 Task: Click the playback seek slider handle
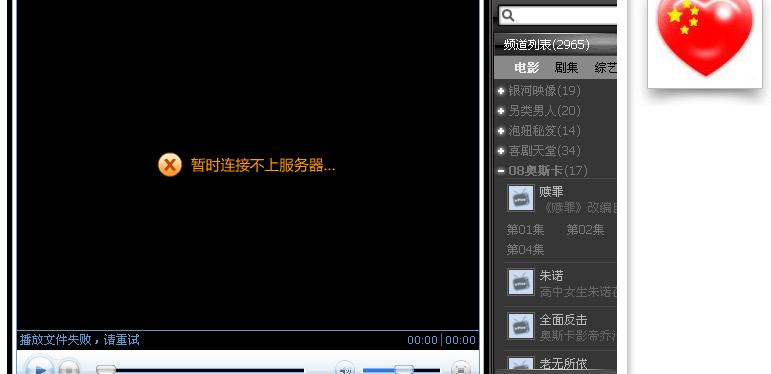pyautogui.click(x=106, y=370)
